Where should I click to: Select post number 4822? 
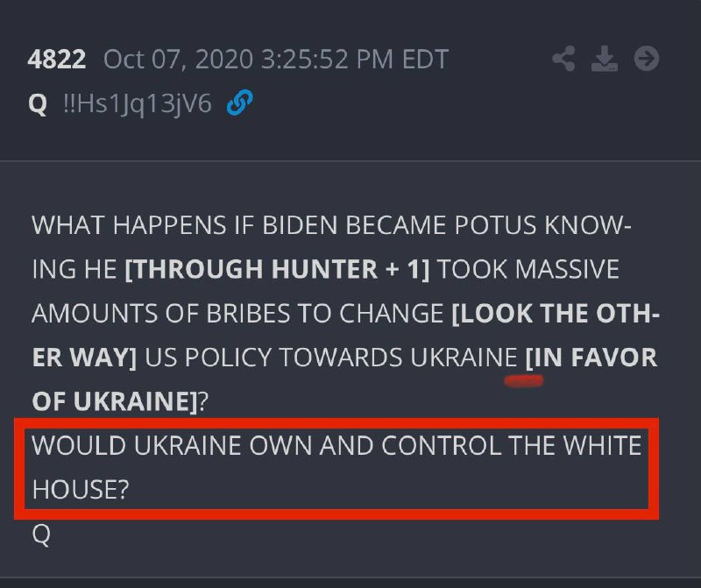coord(57,59)
